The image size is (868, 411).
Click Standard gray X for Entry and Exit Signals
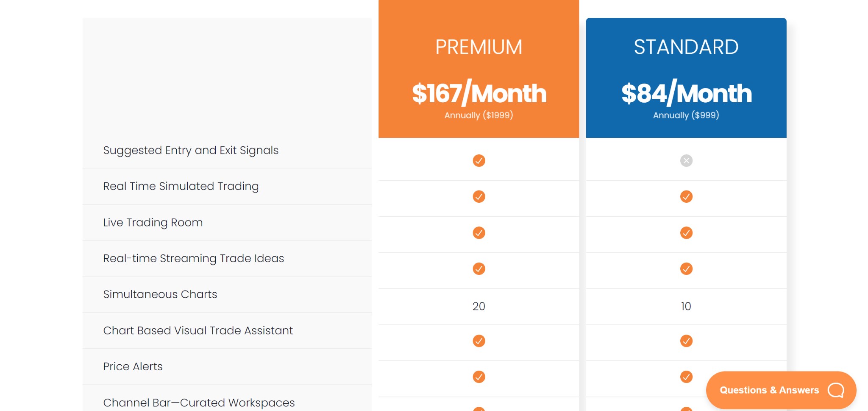pos(686,161)
